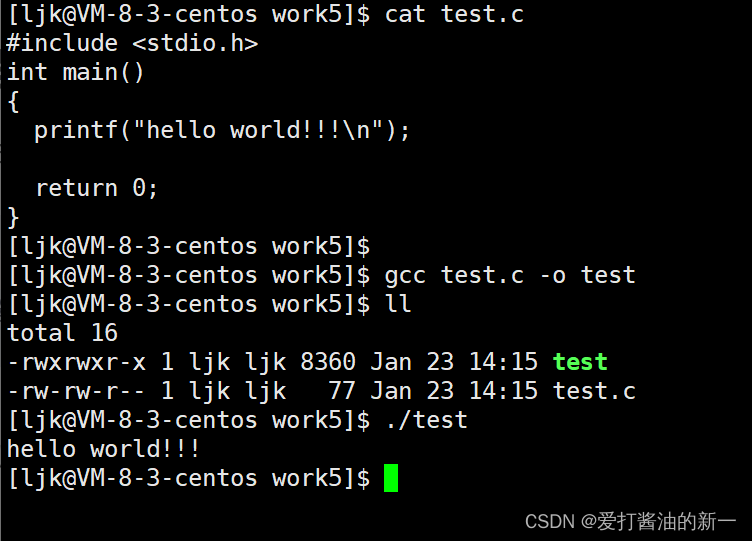
Task: Click the './test' command text
Action: coord(426,420)
